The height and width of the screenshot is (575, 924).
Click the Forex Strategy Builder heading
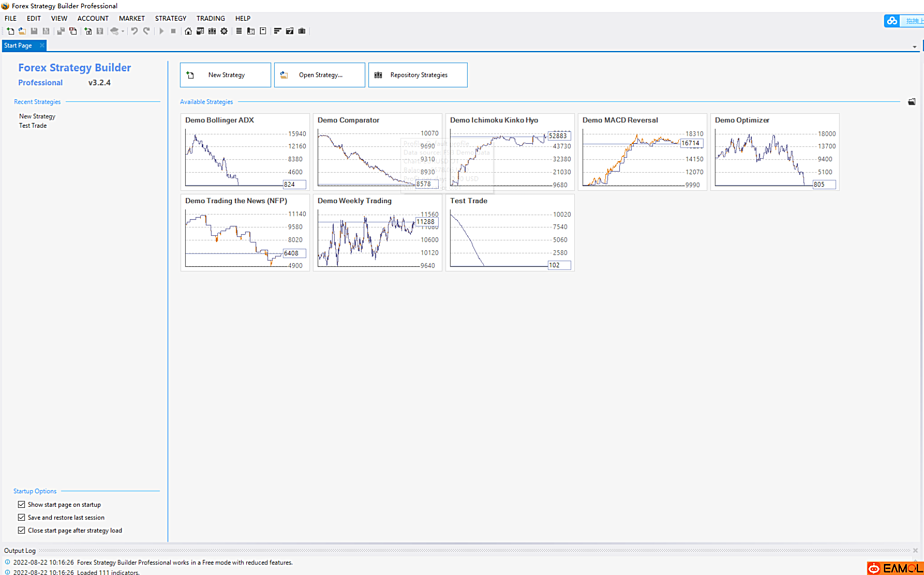point(74,68)
